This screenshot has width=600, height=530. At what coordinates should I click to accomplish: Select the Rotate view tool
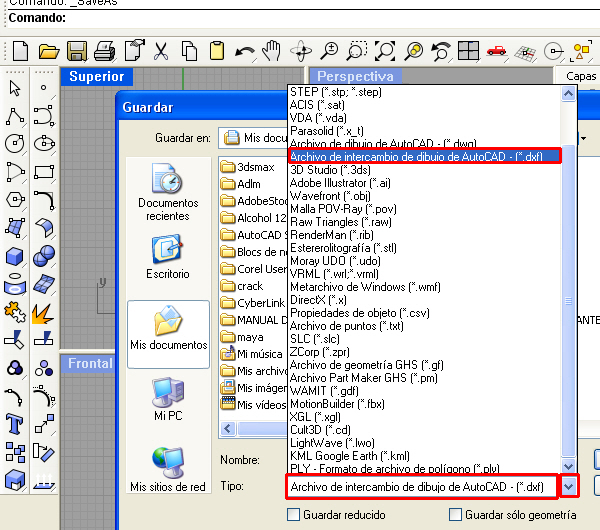(x=301, y=51)
